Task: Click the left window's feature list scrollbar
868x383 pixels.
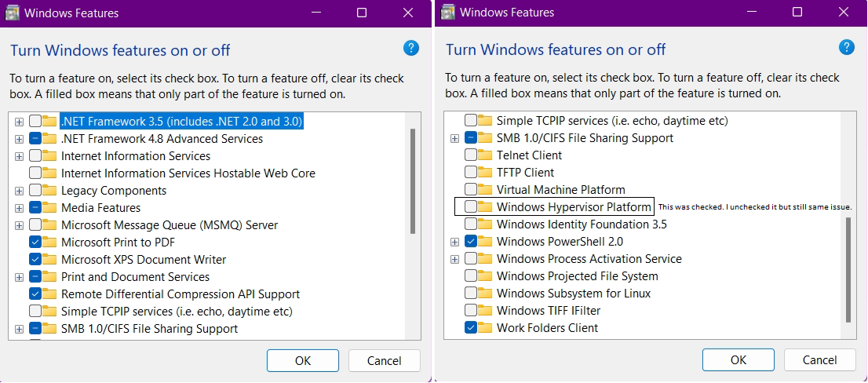Action: [412, 181]
